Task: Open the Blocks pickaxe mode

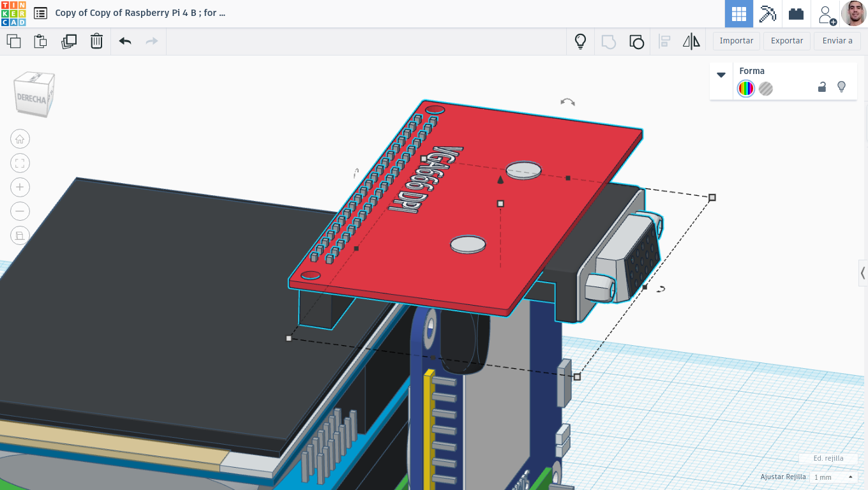Action: pos(767,13)
